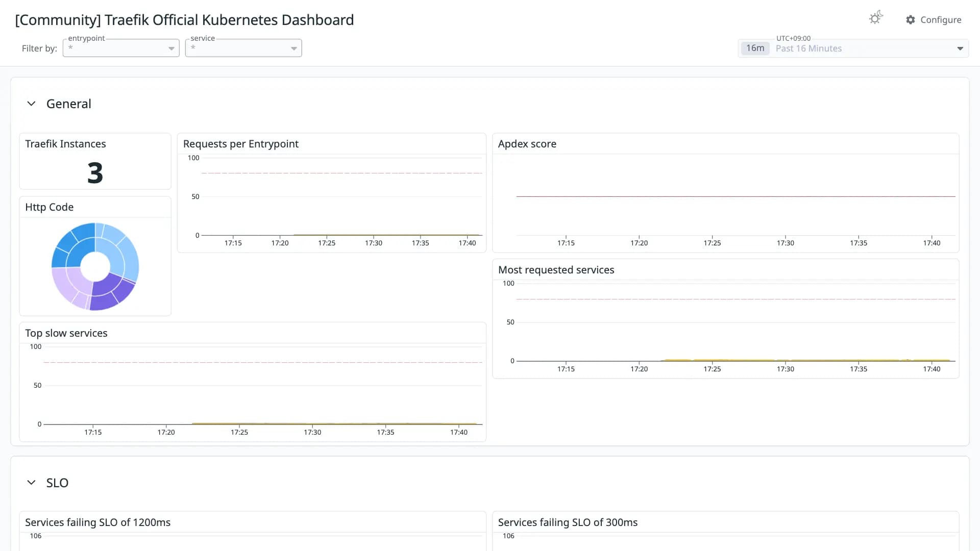Click the Top slow services title
980x551 pixels.
66,333
